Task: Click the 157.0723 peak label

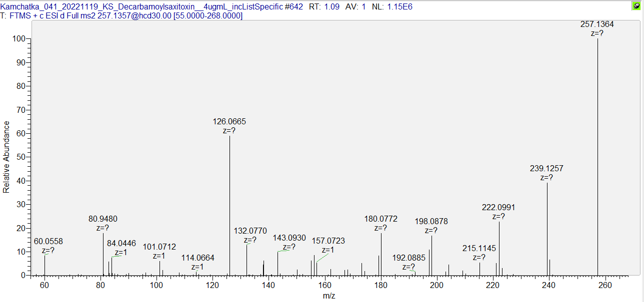Action: pyautogui.click(x=328, y=241)
